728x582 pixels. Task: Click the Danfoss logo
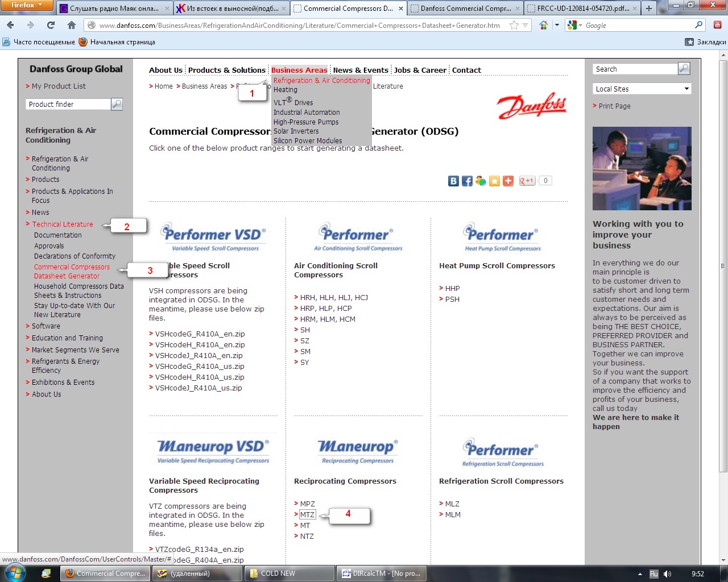coord(532,106)
